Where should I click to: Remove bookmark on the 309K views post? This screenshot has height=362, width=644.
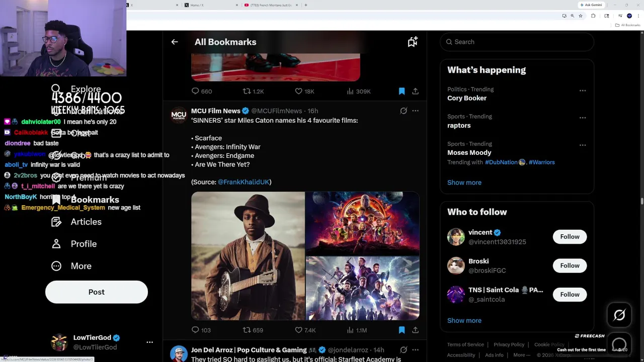pos(401,92)
